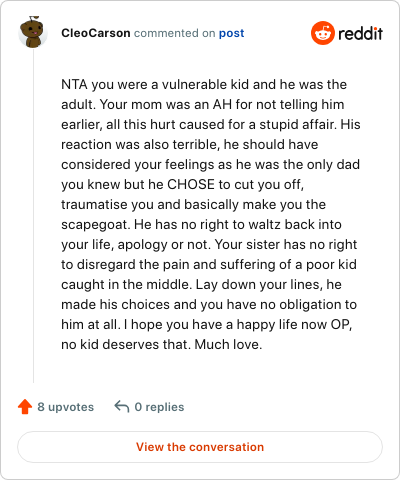Click the "8 upvotes" label
The image size is (400, 480).
(x=65, y=407)
